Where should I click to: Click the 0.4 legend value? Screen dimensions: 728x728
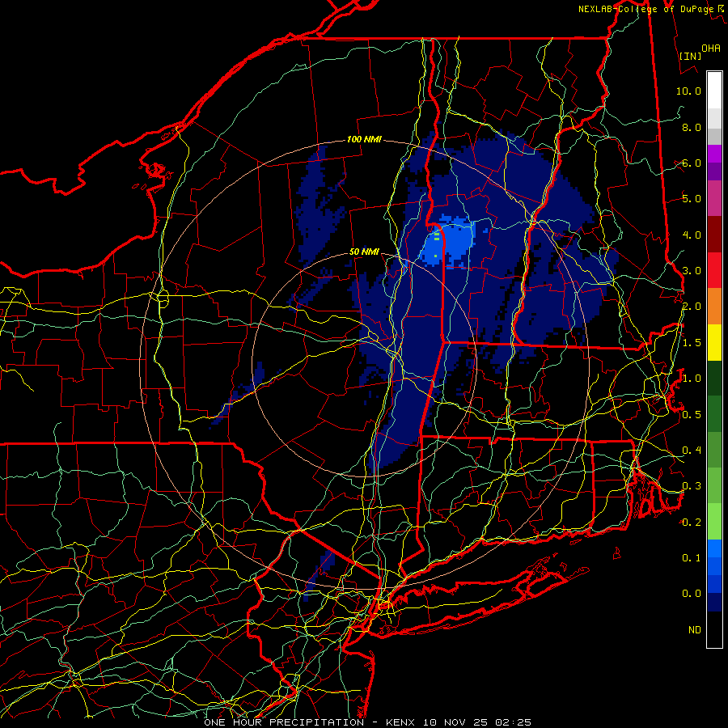pos(692,450)
